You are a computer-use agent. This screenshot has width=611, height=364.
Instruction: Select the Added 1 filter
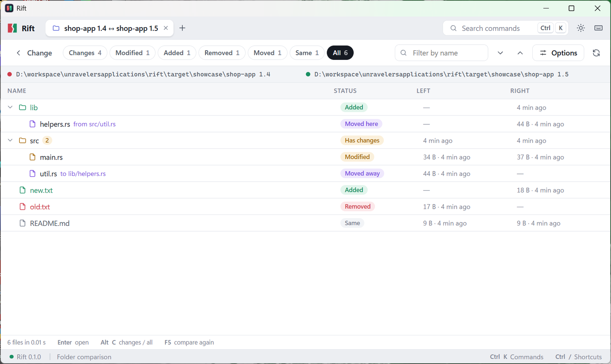point(177,53)
